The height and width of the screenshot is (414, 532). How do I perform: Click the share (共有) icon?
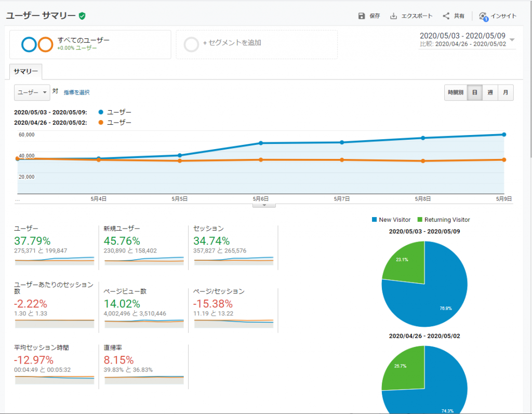(x=446, y=16)
